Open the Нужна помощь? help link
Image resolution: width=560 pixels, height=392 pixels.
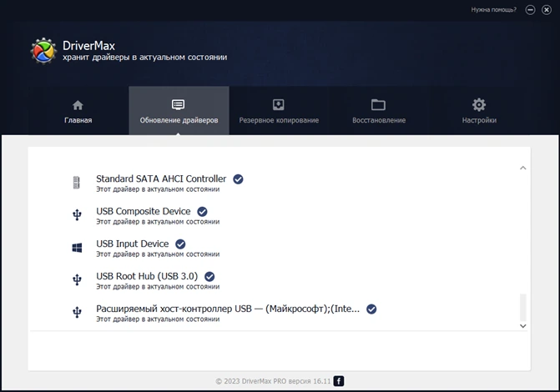click(493, 10)
